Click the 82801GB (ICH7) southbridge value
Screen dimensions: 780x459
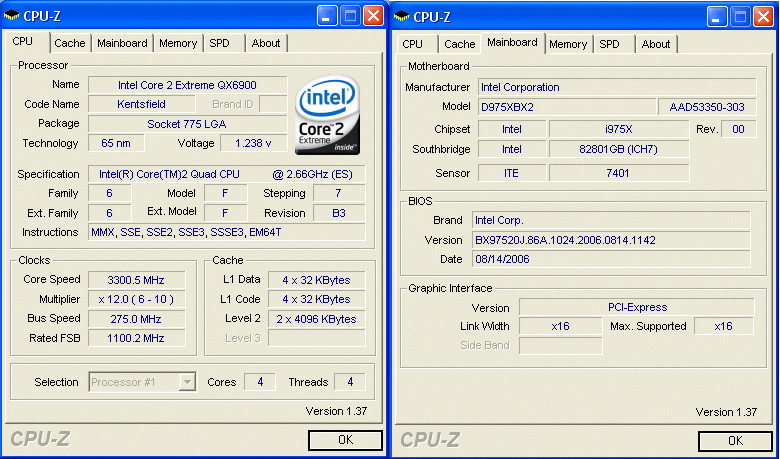coord(619,149)
